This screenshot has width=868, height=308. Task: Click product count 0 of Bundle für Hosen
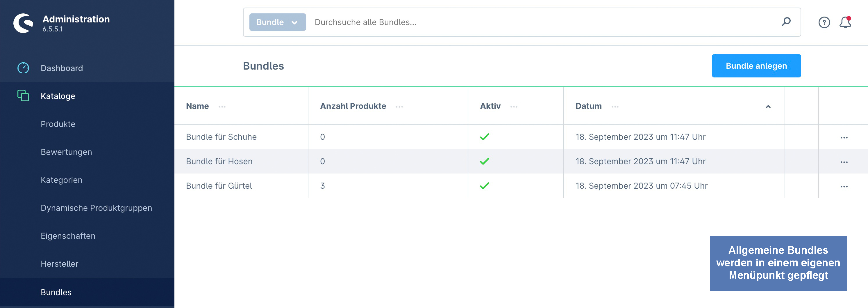[322, 161]
